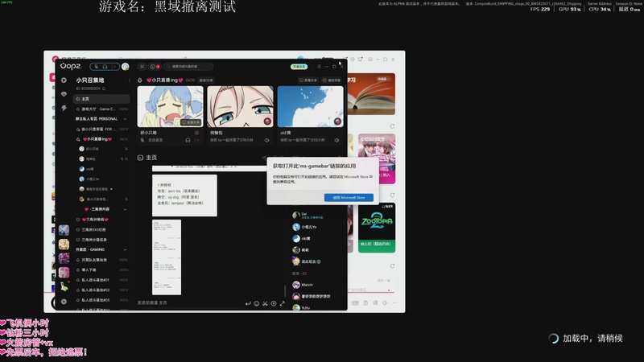Viewport: 644px width, 362px height.
Task: Mute microphone in Oopz top voice control
Action: pyautogui.click(x=96, y=67)
